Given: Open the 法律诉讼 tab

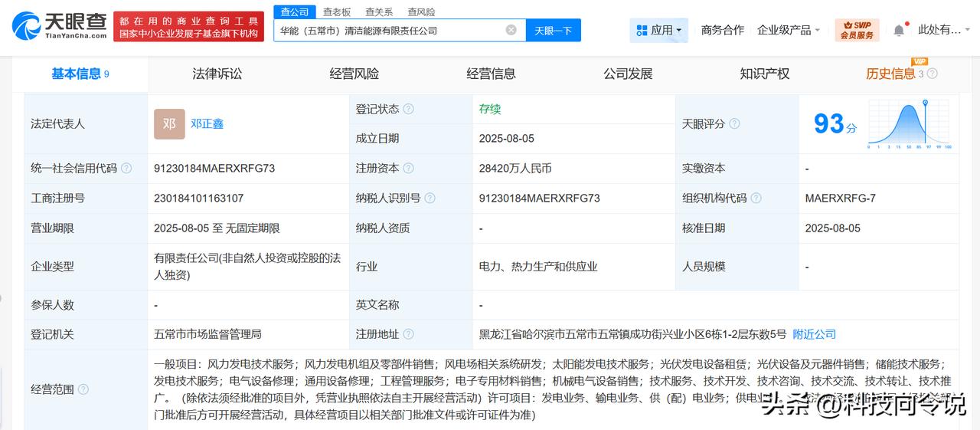Looking at the screenshot, I should pyautogui.click(x=217, y=74).
